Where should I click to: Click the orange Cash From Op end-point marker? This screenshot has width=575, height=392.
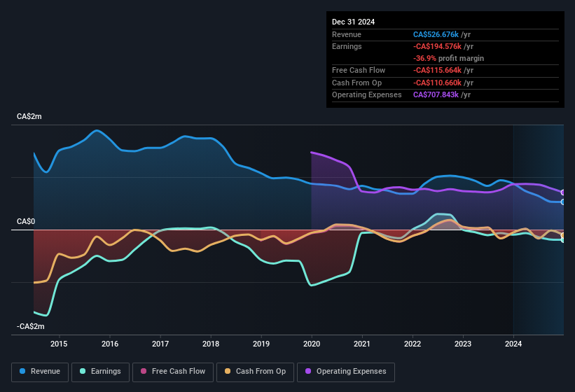point(563,235)
